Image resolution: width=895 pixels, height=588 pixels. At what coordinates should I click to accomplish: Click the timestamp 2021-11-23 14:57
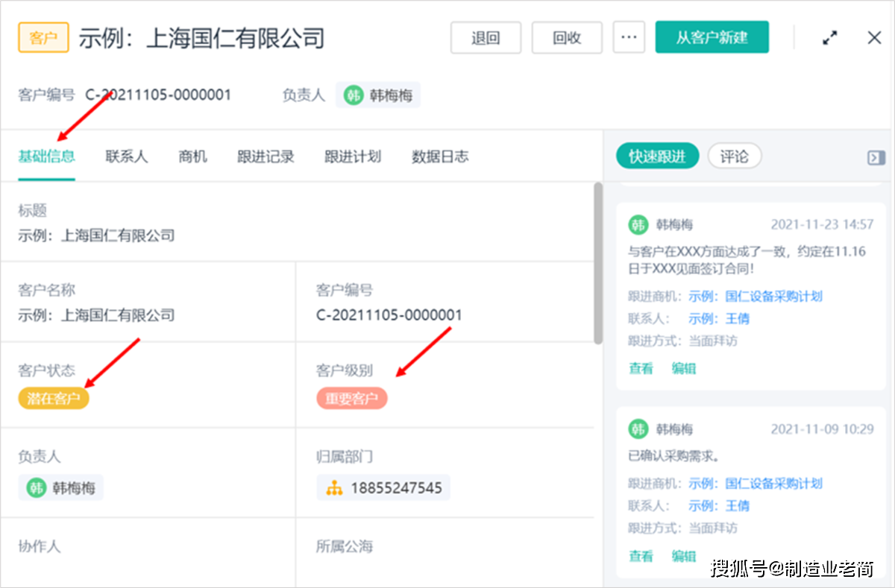(x=822, y=224)
